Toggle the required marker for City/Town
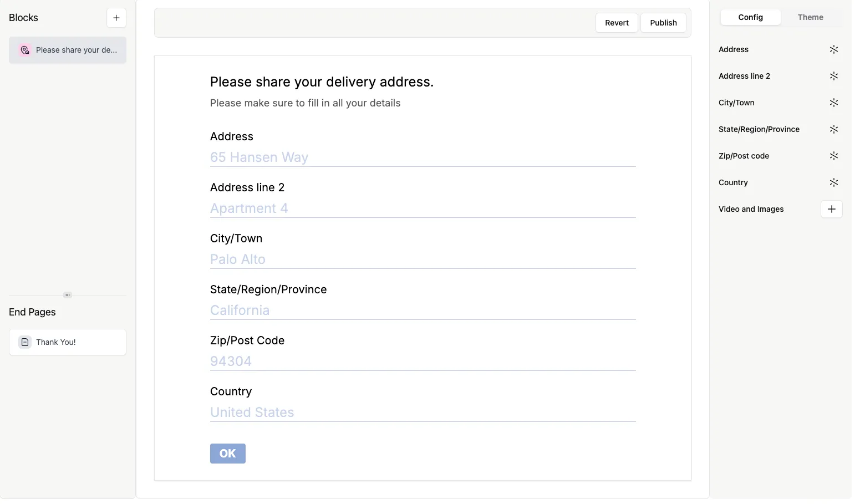Viewport: 855px width, 504px height. 834,103
